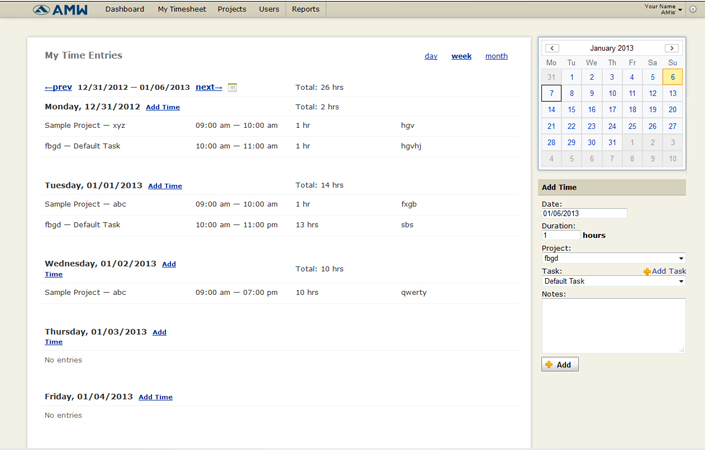Go to the prev week
Image resolution: width=705 pixels, height=450 pixels.
click(x=58, y=87)
